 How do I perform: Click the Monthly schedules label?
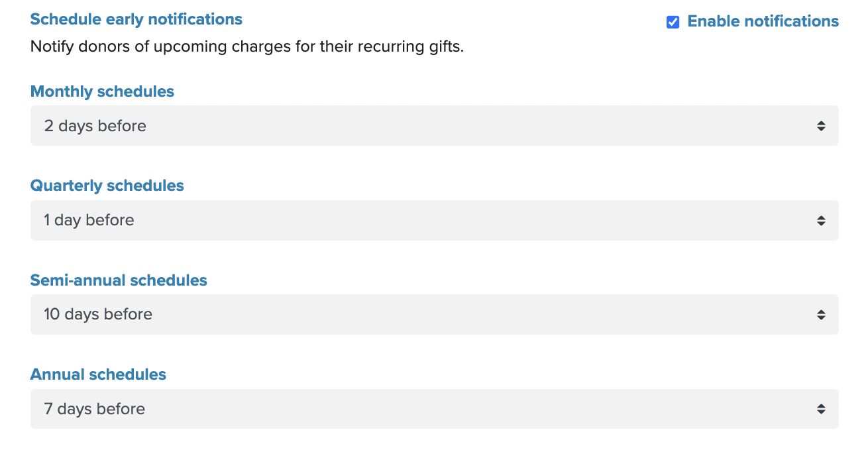click(x=102, y=91)
